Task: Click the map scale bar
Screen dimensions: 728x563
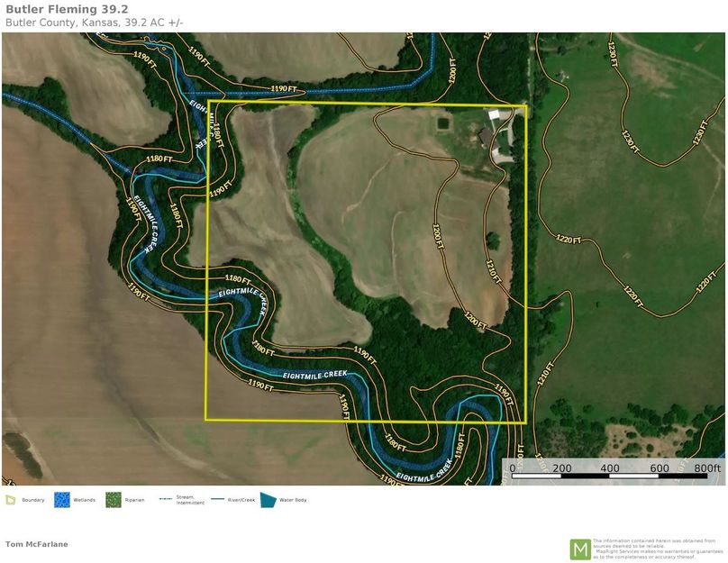Action: click(611, 468)
